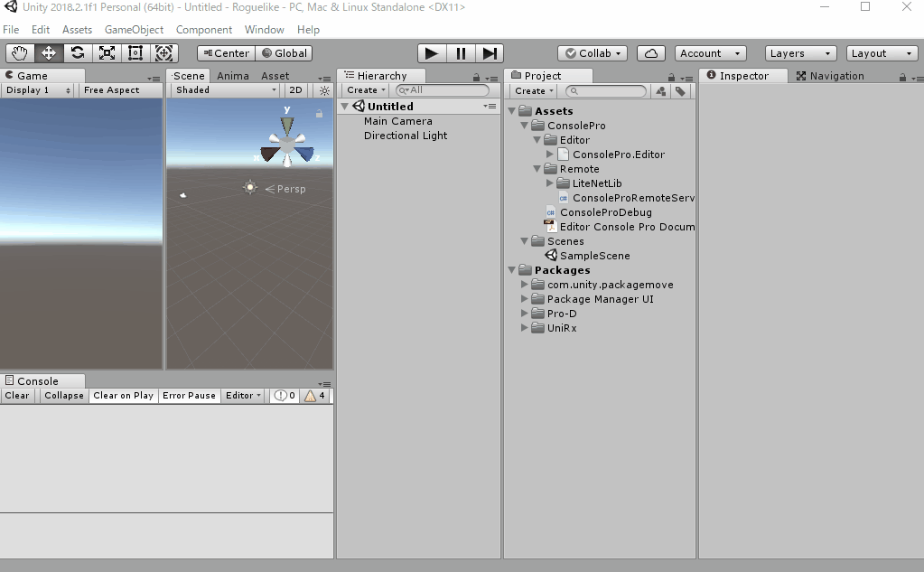
Task: Open the Free Aspect dropdown
Action: [120, 90]
